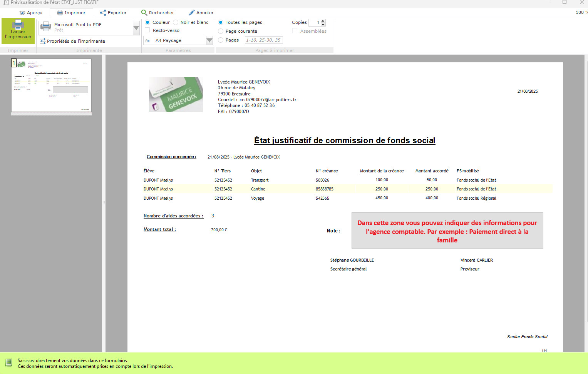Click the Propriétés de l'imprimante settings icon

(x=43, y=41)
